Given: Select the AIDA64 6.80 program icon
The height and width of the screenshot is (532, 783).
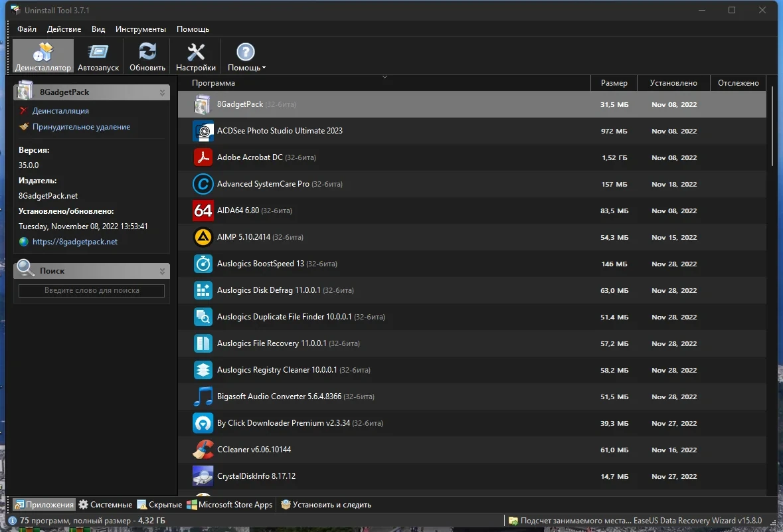Looking at the screenshot, I should [203, 211].
